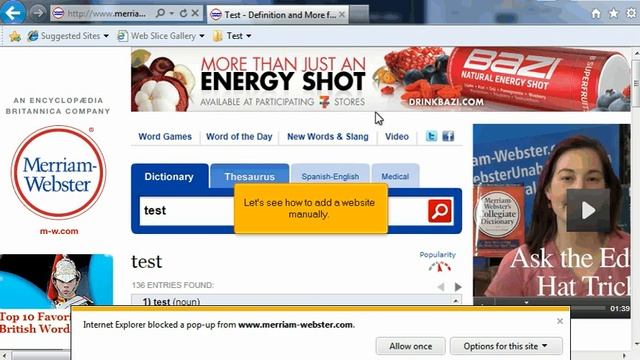
Task: Open the Twitter icon link
Action: click(x=431, y=136)
